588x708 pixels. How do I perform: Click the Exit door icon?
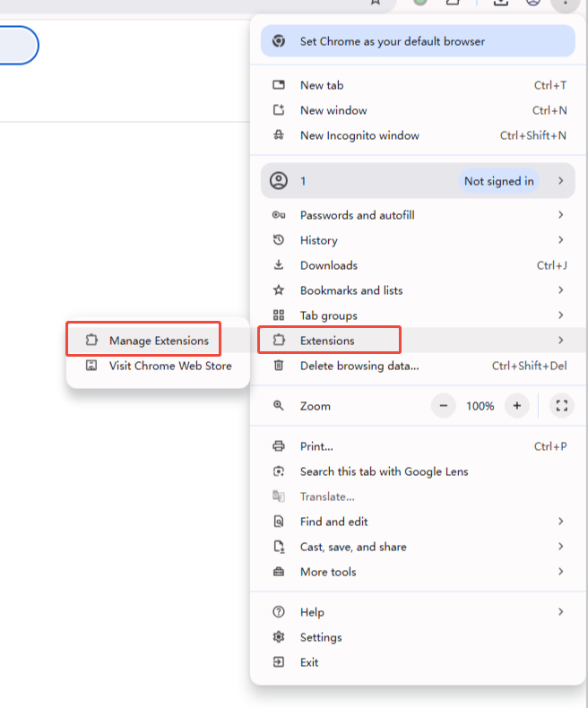[279, 662]
